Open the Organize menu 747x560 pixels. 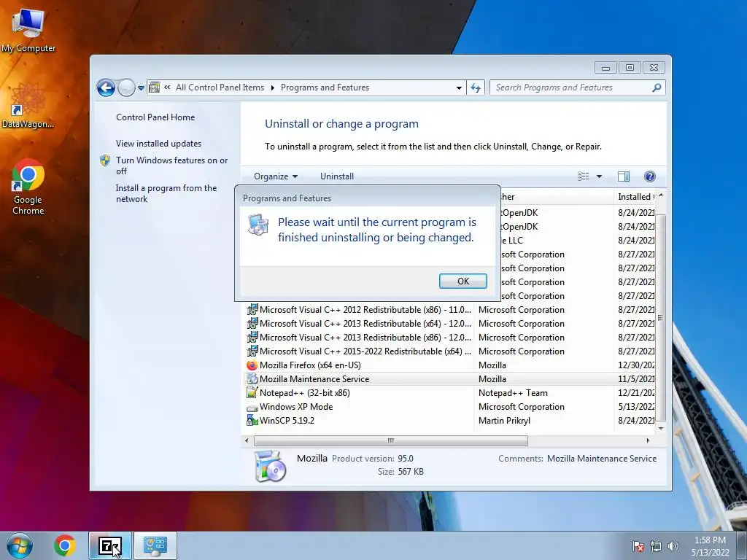click(275, 176)
